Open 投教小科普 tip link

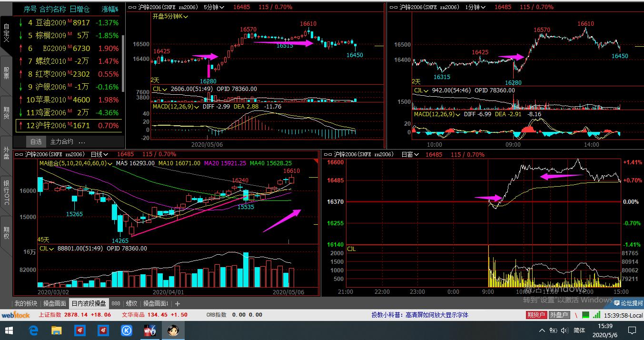point(420,315)
